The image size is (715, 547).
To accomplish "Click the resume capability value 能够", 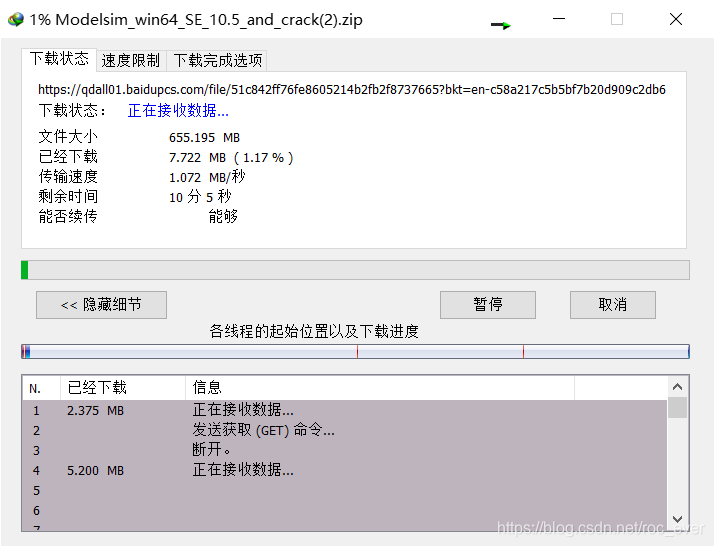I will (223, 216).
